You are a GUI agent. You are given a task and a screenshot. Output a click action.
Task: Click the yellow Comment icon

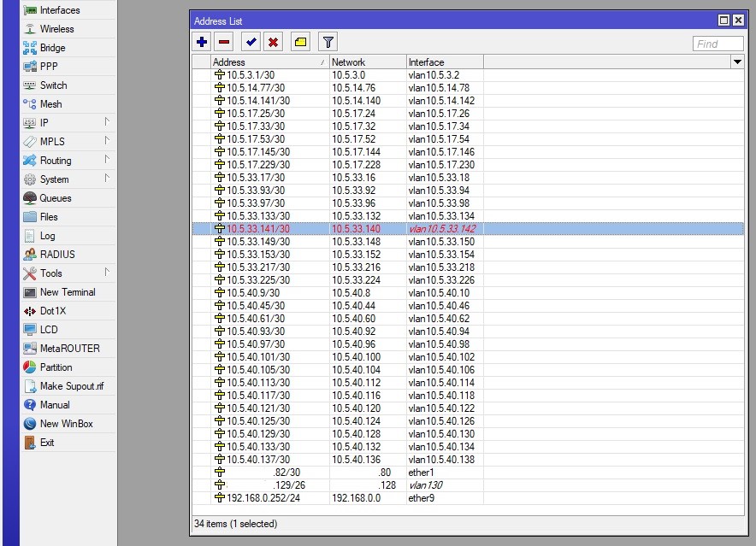[300, 43]
